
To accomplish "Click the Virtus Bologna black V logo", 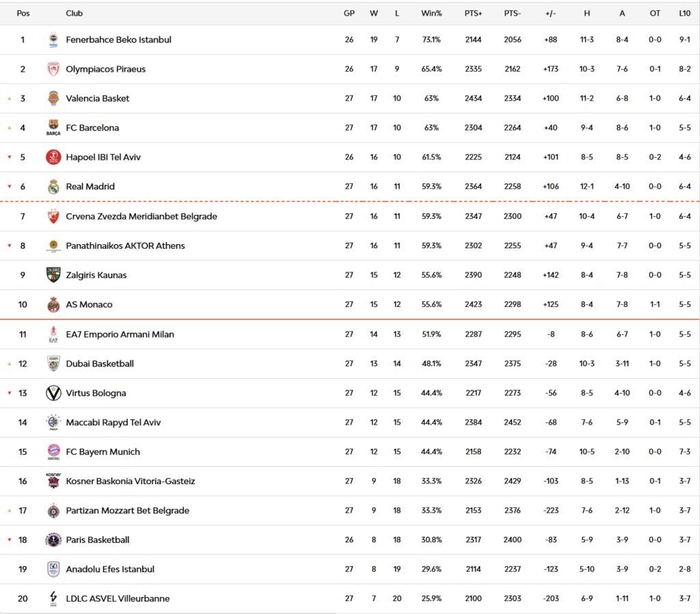I will [x=53, y=393].
